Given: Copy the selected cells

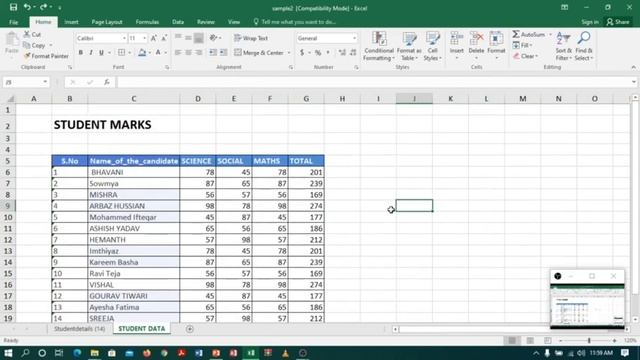Looking at the screenshot, I should coord(35,45).
